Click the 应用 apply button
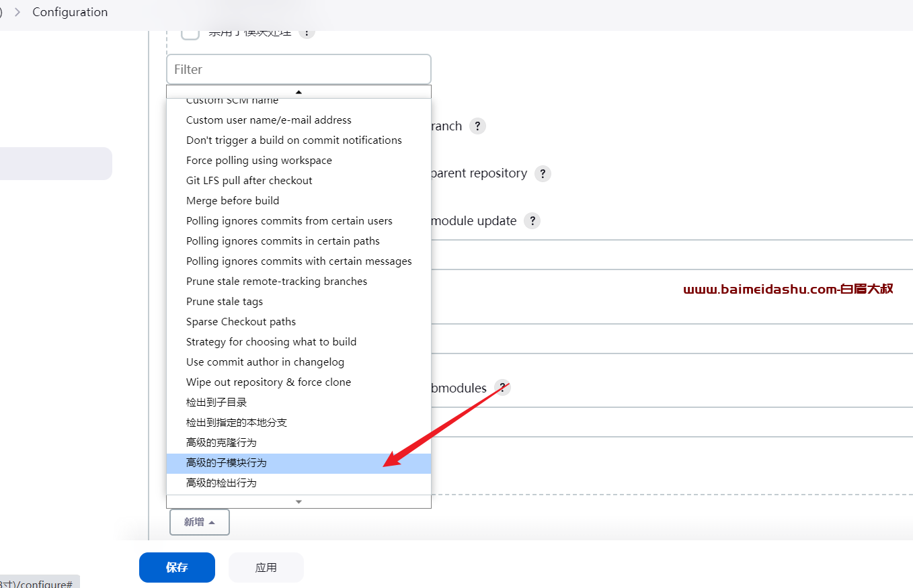 [x=266, y=567]
